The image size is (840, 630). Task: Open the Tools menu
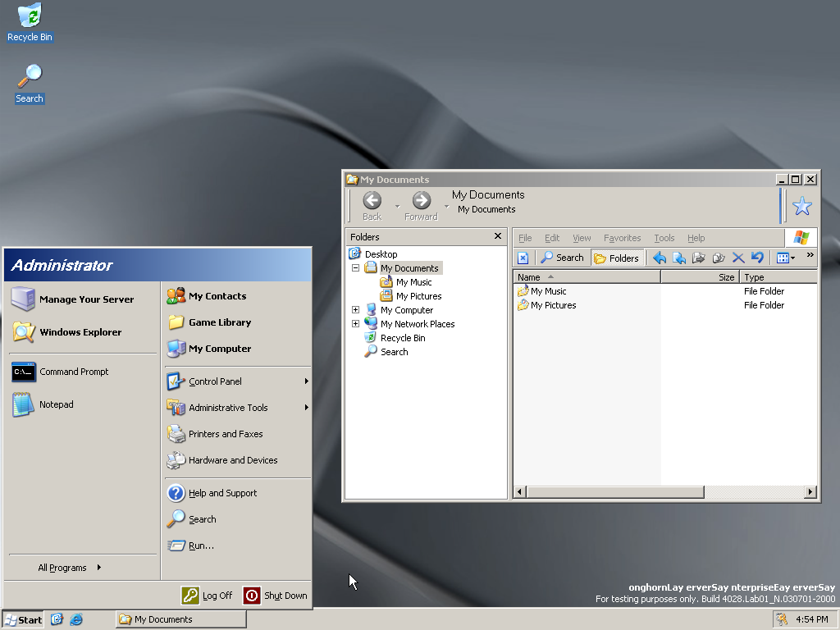pyautogui.click(x=664, y=238)
